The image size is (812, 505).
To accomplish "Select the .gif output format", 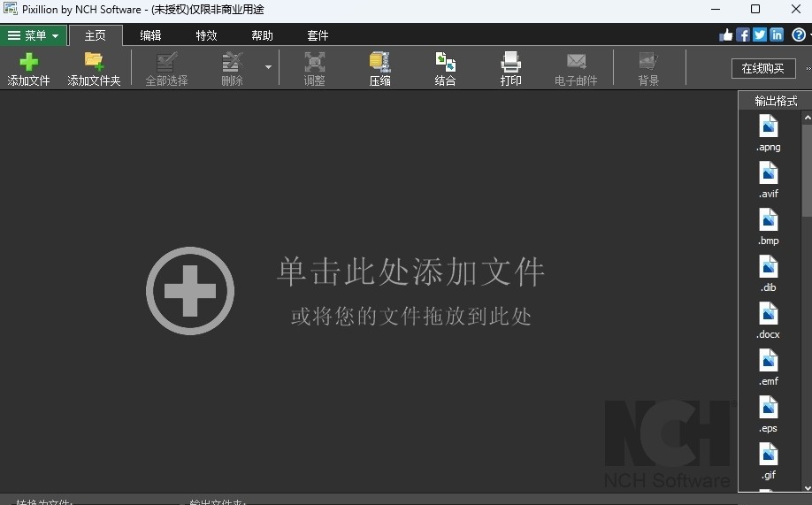I will coord(769,461).
